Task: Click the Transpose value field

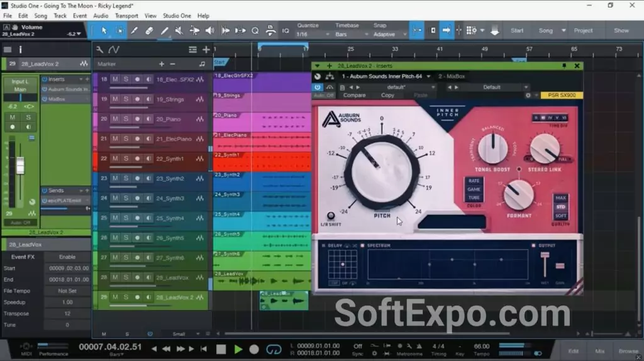Action: [x=67, y=314]
